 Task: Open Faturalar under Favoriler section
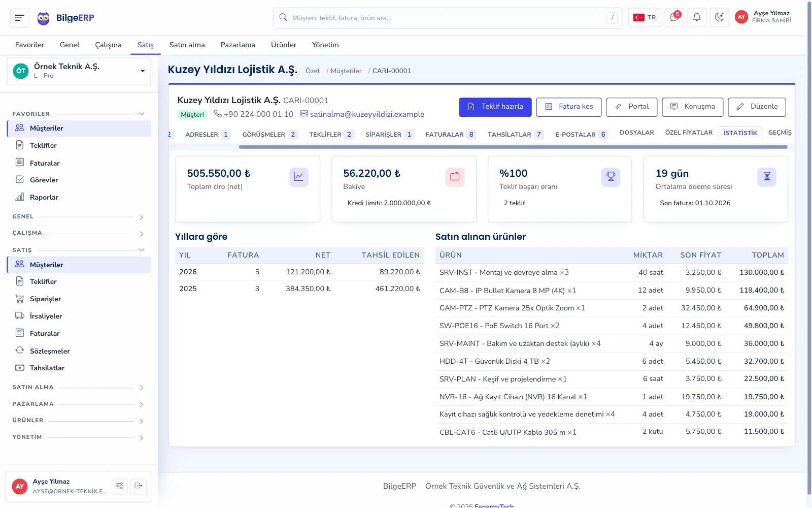[79, 163]
